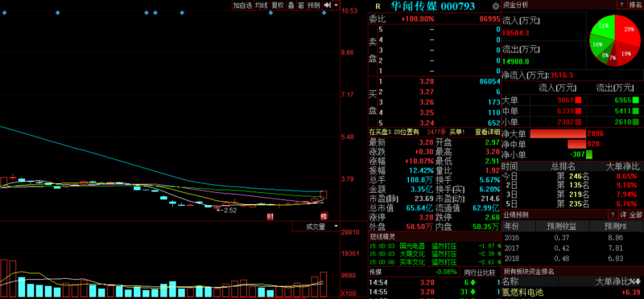The height and width of the screenshot is (299, 644).
Task: Open the 成交量 indicator dropdown
Action: pos(336,227)
